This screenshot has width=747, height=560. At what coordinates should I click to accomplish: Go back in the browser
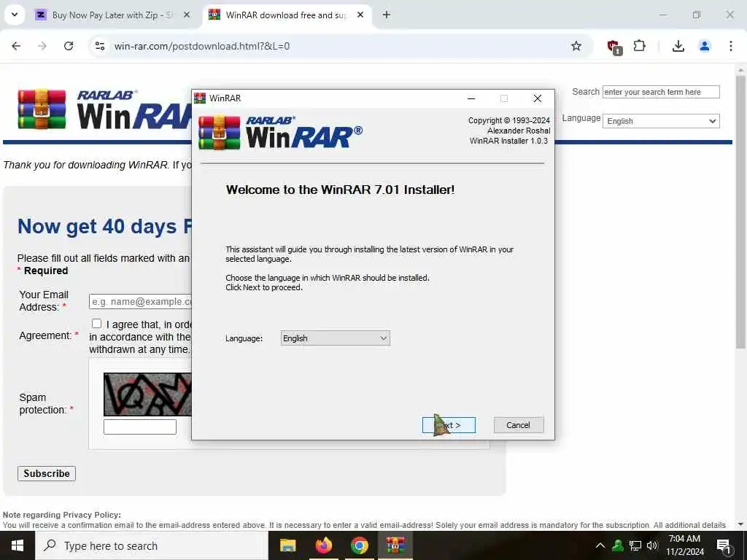point(16,46)
